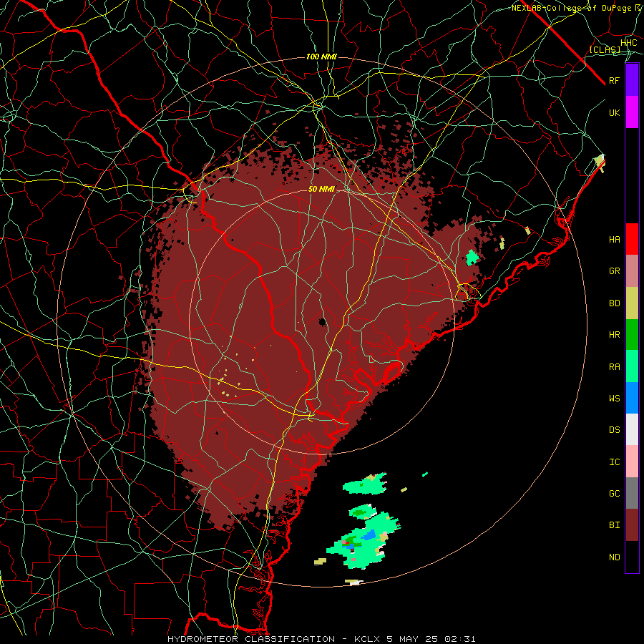Click the WS legend label
This screenshot has height=644, width=644.
[614, 398]
